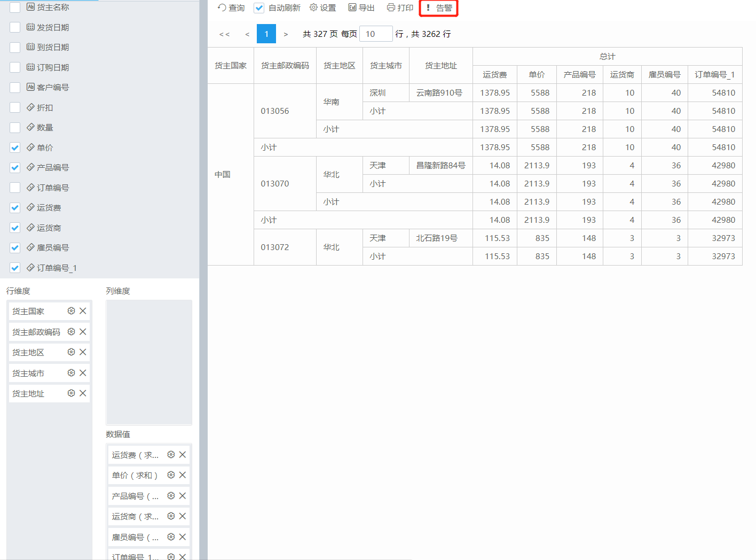
Task: Open settings gear for 货主国家 row dimension
Action: click(x=71, y=311)
